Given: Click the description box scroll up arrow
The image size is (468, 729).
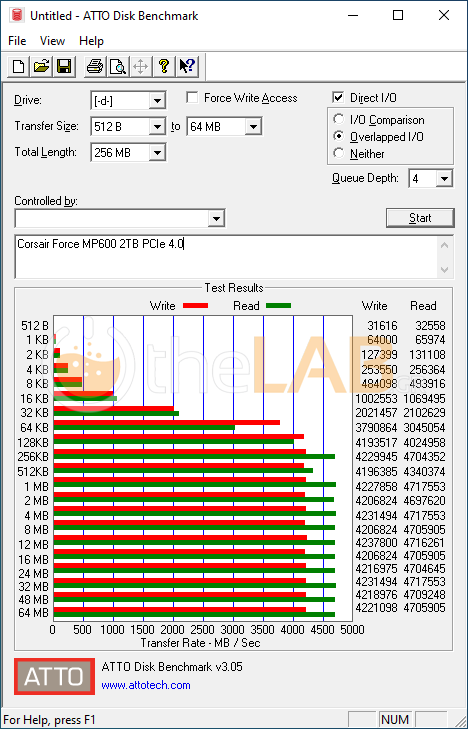Looking at the screenshot, I should coord(444,244).
